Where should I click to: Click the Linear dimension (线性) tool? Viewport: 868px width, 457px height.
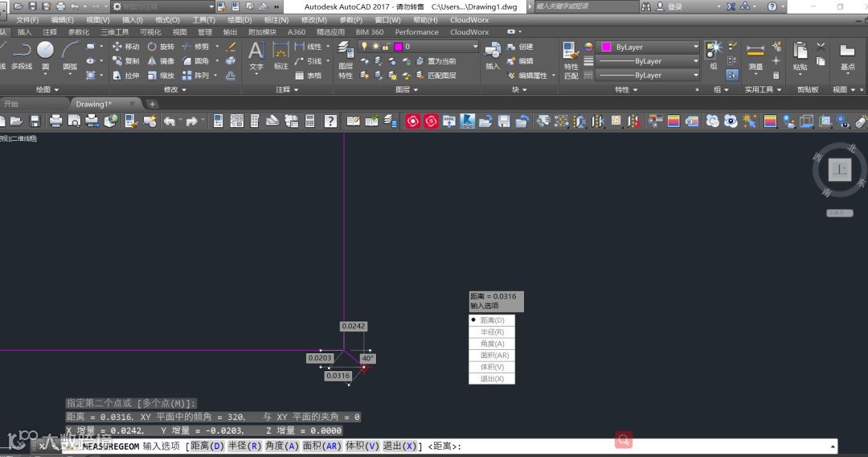308,47
